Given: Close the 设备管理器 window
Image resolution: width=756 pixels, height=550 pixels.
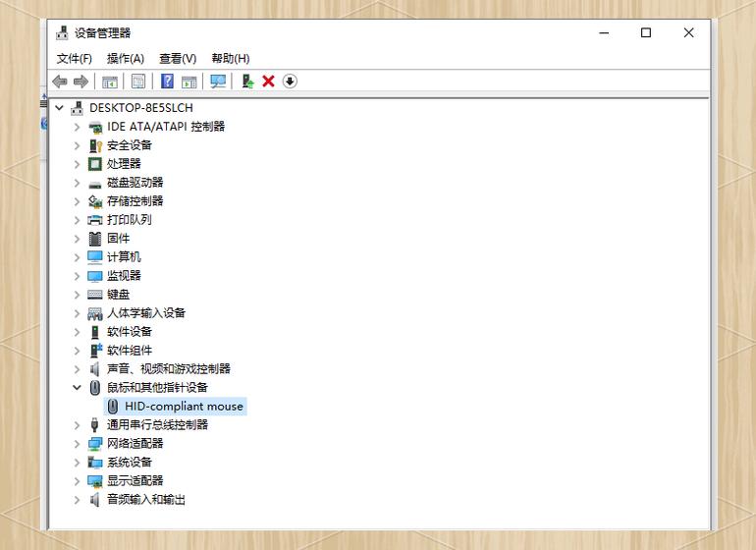Looking at the screenshot, I should pos(688,32).
